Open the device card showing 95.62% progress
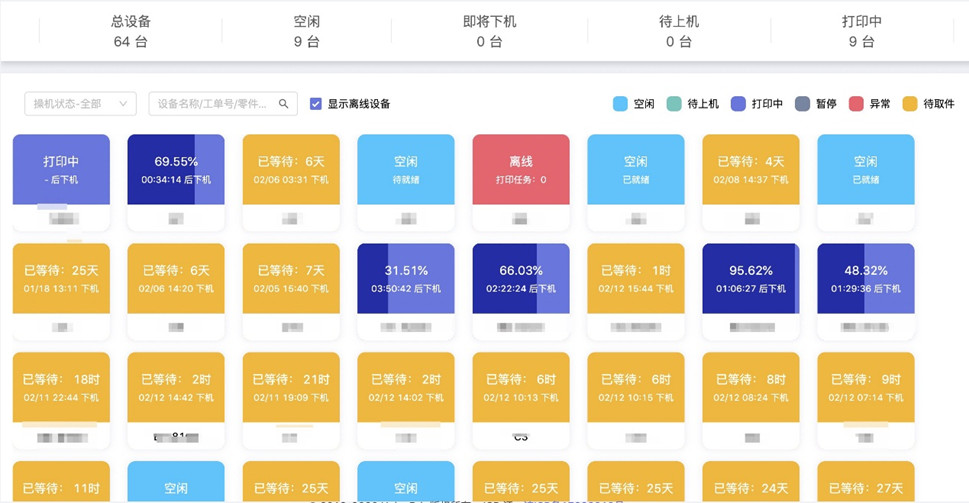Viewport: 969px width, 503px height. (x=751, y=278)
